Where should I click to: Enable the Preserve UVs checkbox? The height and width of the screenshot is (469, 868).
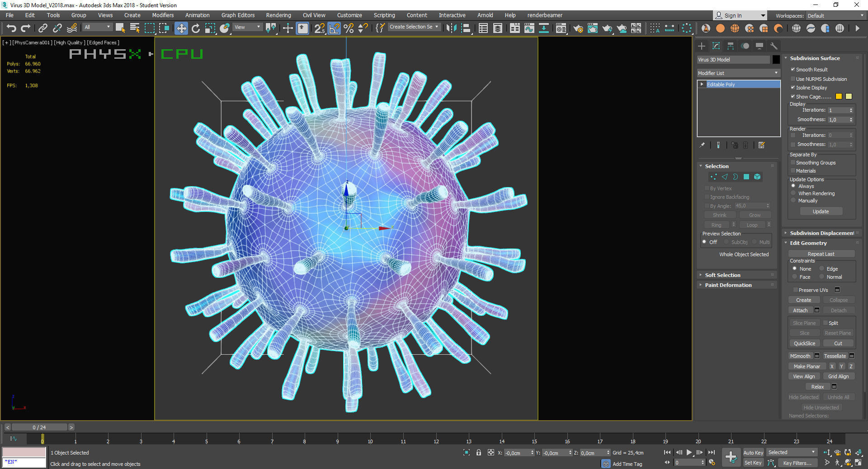[796, 290]
